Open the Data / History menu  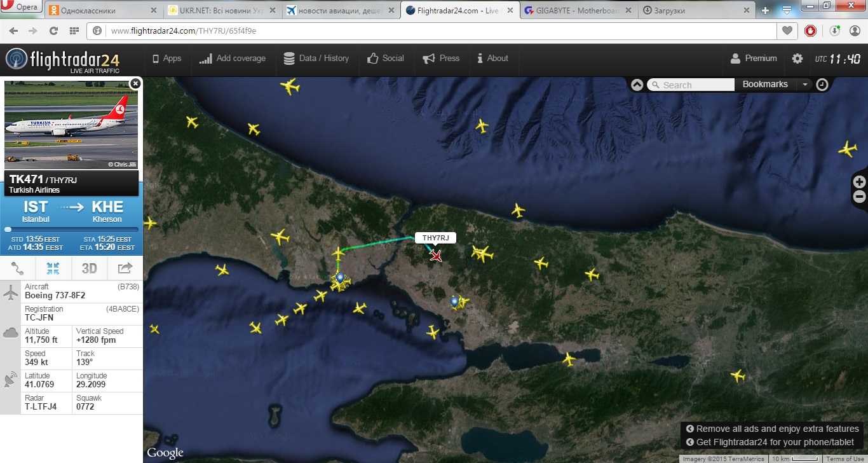tap(316, 59)
